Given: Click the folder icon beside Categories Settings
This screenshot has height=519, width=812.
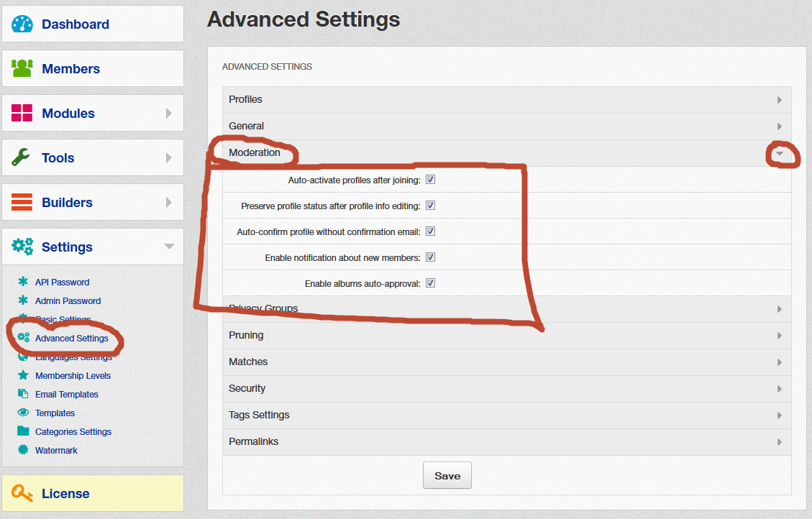Looking at the screenshot, I should 23,431.
